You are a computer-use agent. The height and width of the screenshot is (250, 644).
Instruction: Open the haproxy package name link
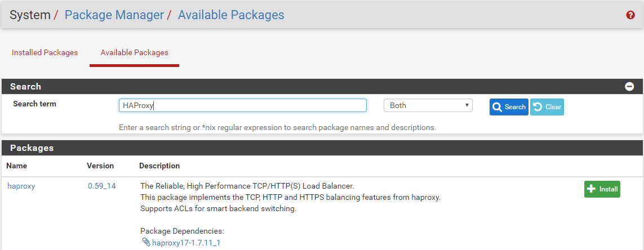coord(21,186)
